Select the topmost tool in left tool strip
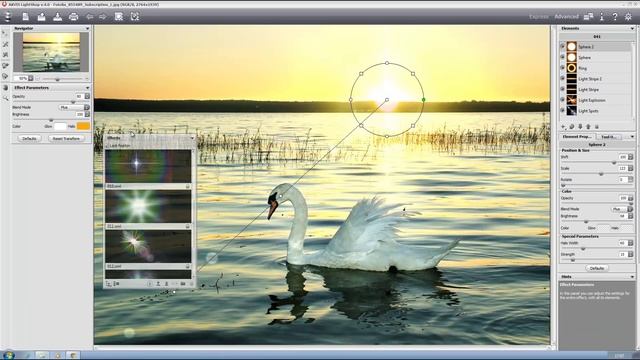 [x=5, y=34]
